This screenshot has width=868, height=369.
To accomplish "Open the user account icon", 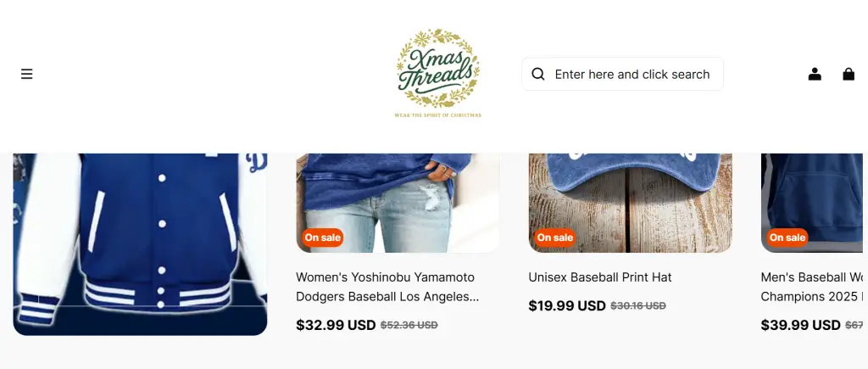I will click(x=815, y=75).
